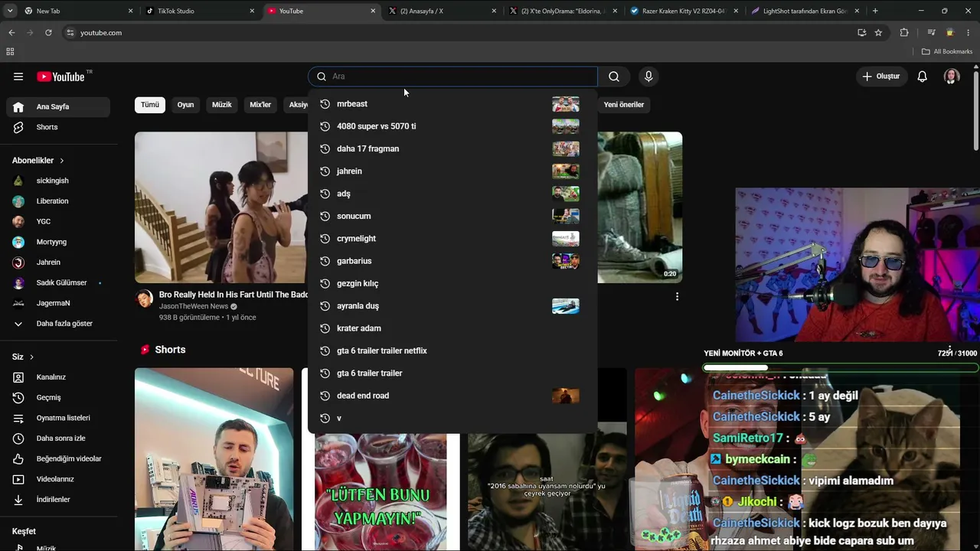Choose the 4080 super vs 5070 ti suggestion

coord(452,126)
